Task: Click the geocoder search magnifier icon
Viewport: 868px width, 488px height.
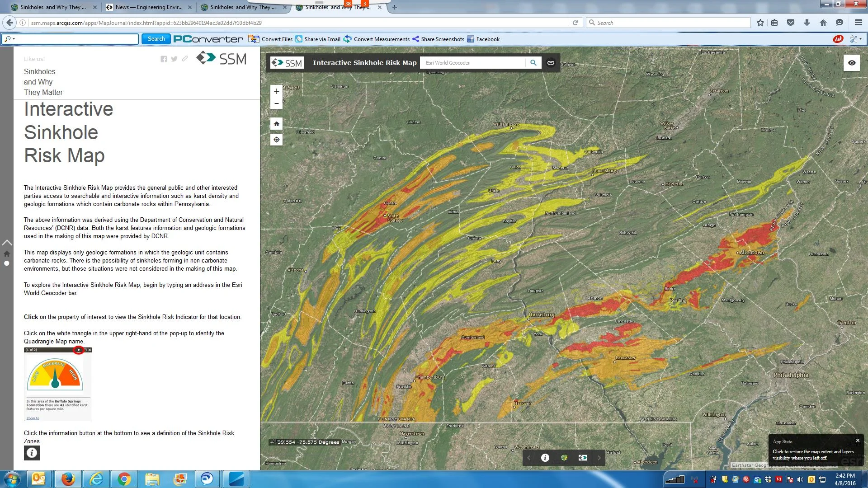Action: 533,63
